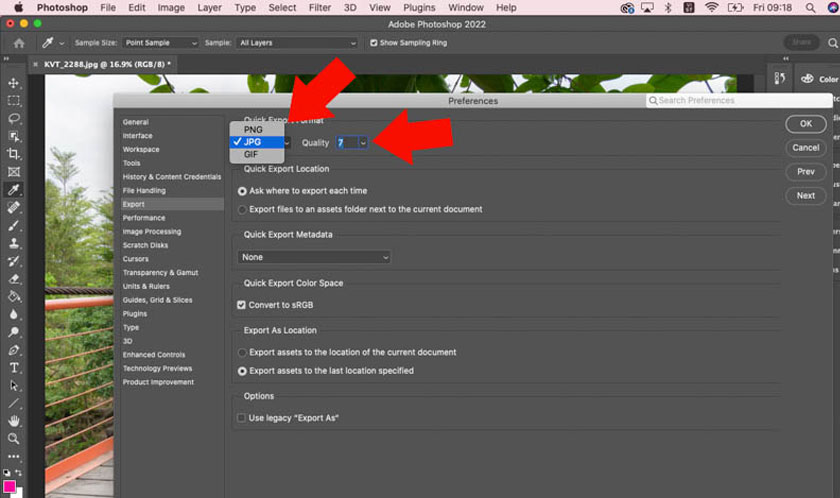This screenshot has width=840, height=498.
Task: Open the Scratch Disks preferences category
Action: (x=145, y=245)
